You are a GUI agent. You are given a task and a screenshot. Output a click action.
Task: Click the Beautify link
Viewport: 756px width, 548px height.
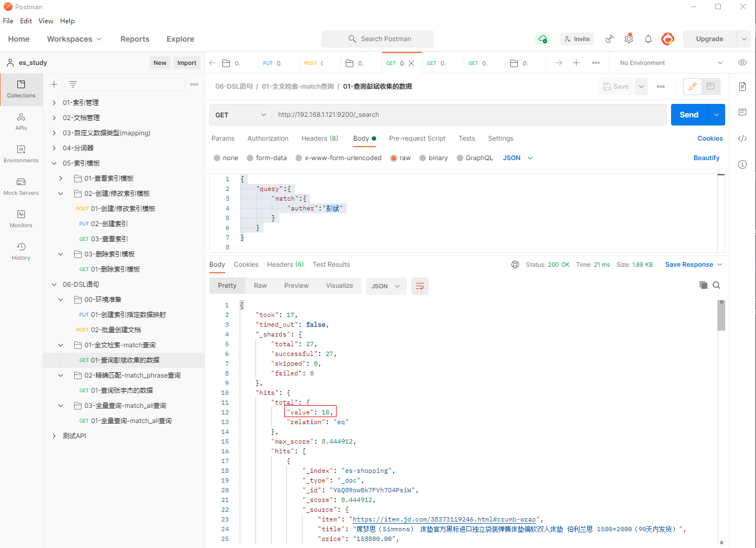706,158
